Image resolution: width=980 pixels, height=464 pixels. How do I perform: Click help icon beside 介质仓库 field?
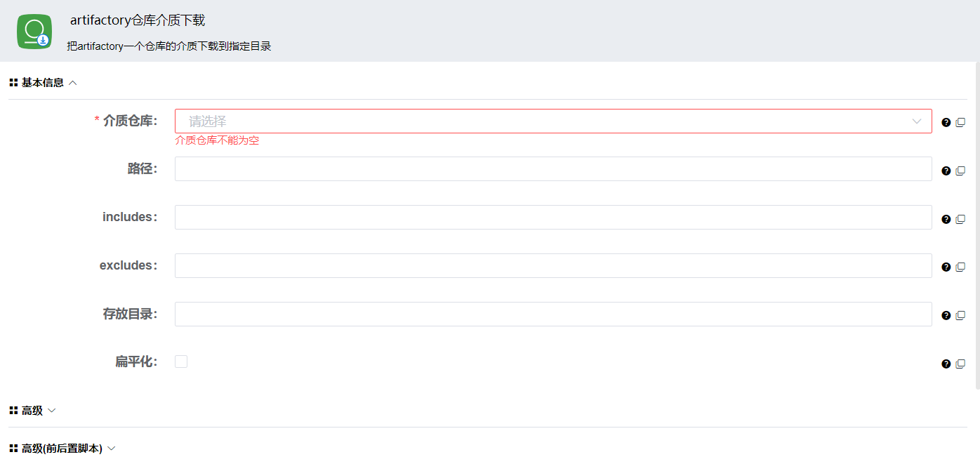click(946, 122)
